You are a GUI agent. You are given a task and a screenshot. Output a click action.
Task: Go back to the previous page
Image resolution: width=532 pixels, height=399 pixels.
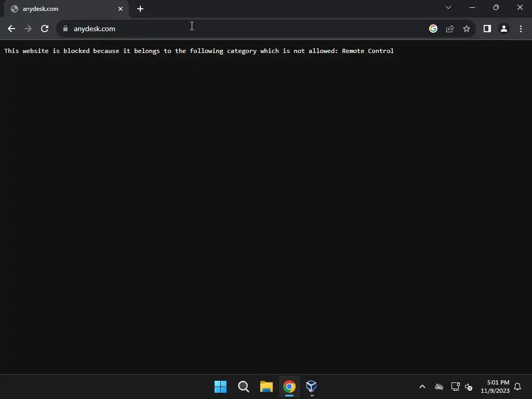click(x=11, y=29)
